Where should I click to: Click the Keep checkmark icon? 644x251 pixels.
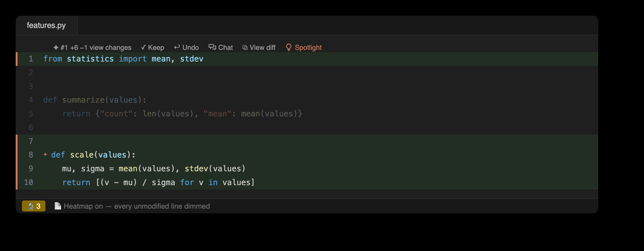pyautogui.click(x=143, y=48)
